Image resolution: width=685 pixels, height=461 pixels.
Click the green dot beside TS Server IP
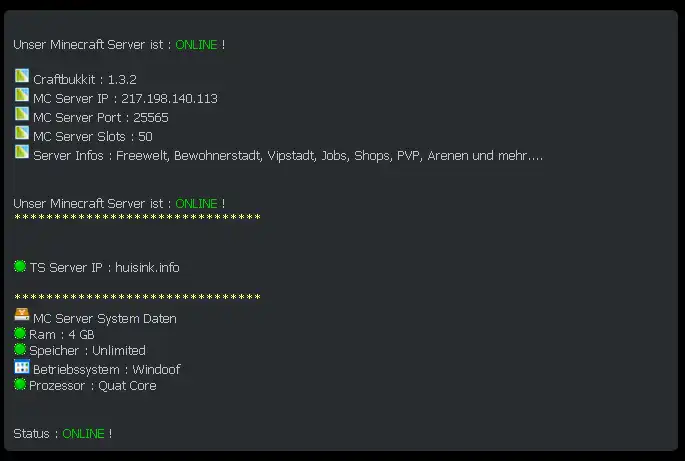(20, 266)
